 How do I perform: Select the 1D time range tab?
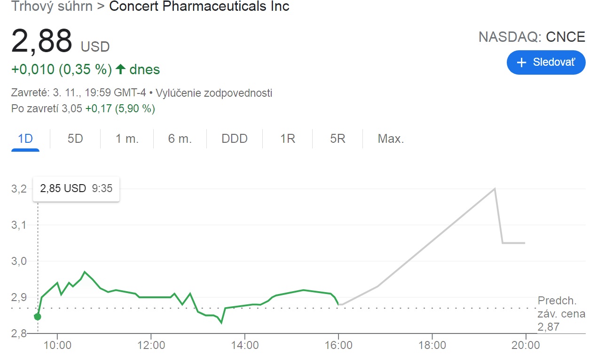click(x=25, y=139)
